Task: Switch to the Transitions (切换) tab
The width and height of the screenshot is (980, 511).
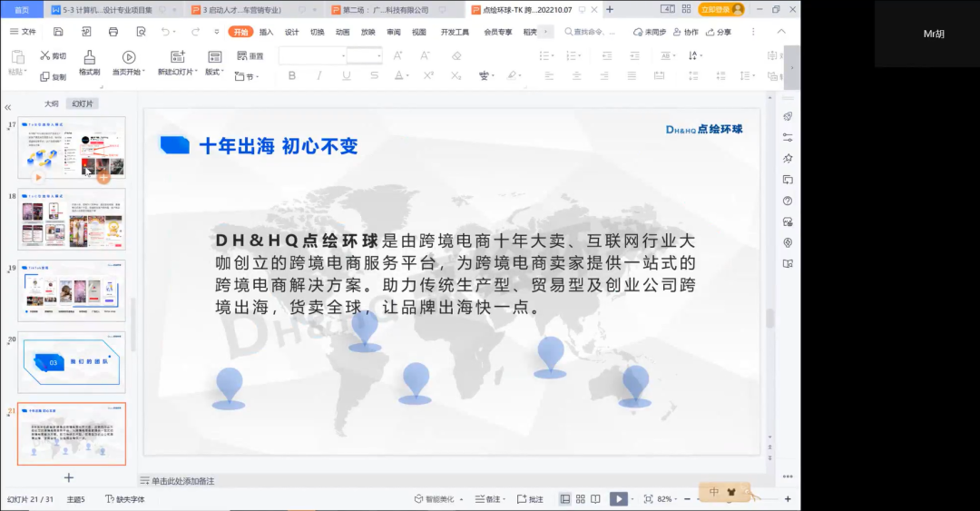Action: (318, 32)
